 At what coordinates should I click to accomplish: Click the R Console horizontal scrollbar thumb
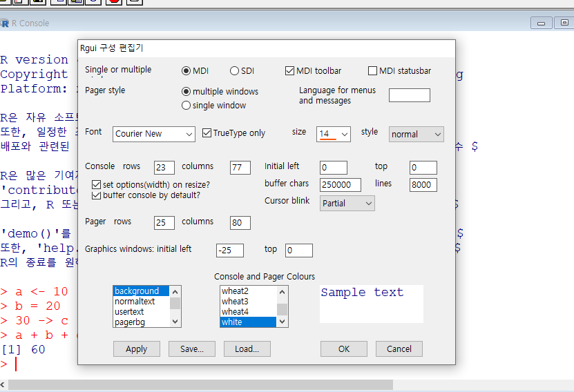point(200,384)
